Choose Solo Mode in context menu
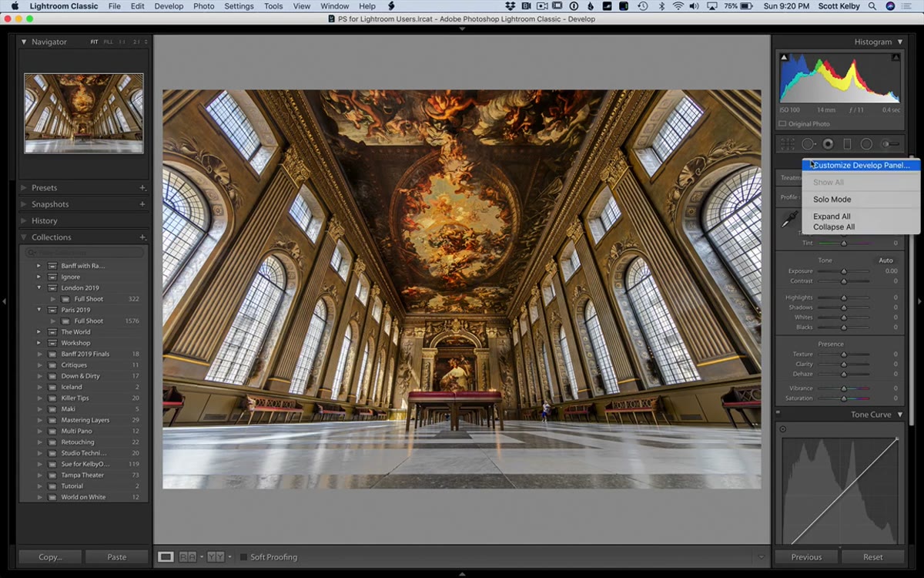This screenshot has height=578, width=924. tap(861, 200)
